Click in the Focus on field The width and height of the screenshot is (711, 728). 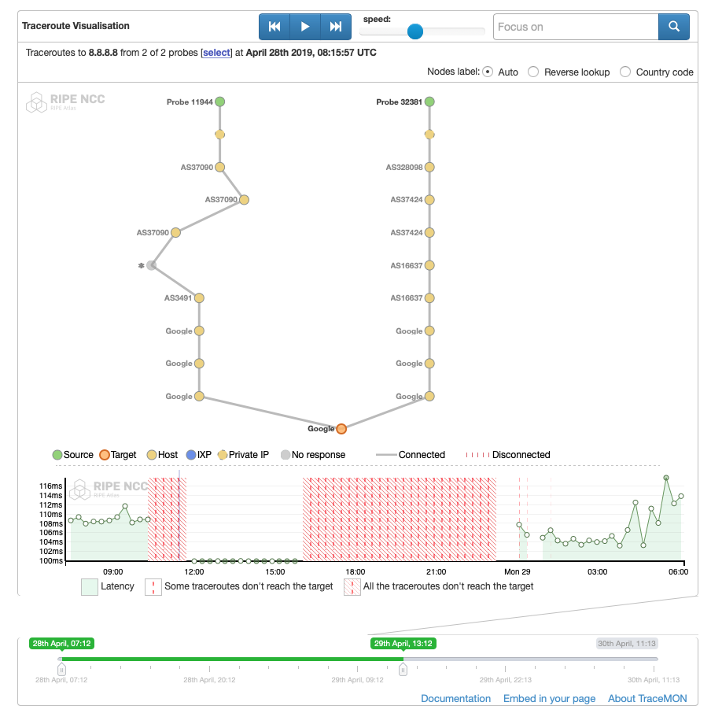point(575,27)
